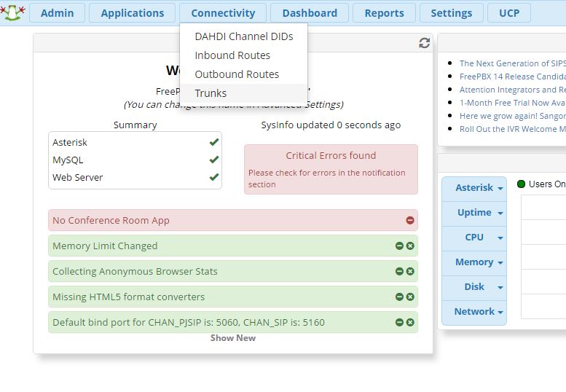
Task: Click the MySQL status checkmark
Action: point(214,160)
